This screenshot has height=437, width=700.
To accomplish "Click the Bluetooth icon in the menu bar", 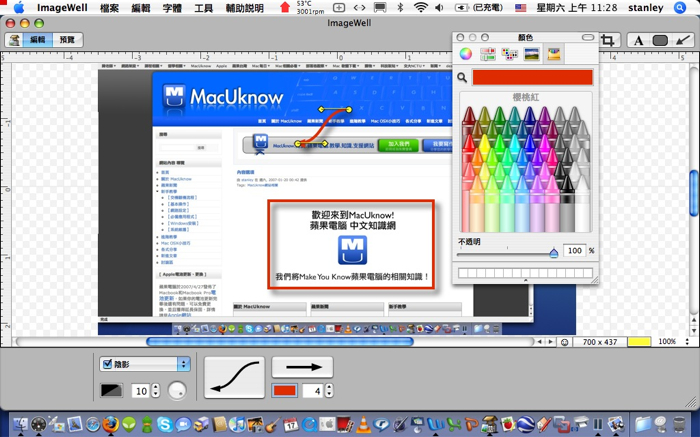I will coord(400,8).
